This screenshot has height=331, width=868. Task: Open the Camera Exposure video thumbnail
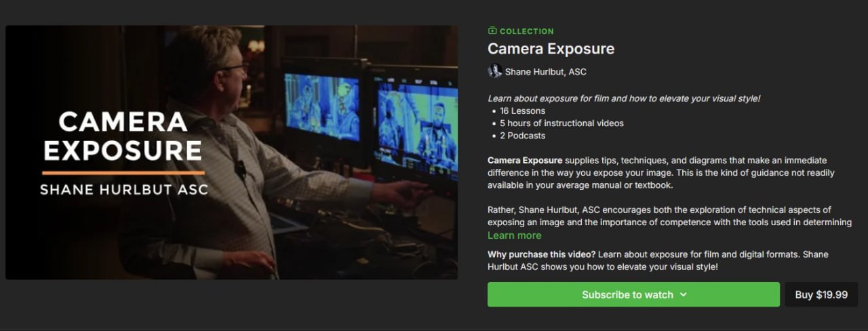(x=231, y=152)
